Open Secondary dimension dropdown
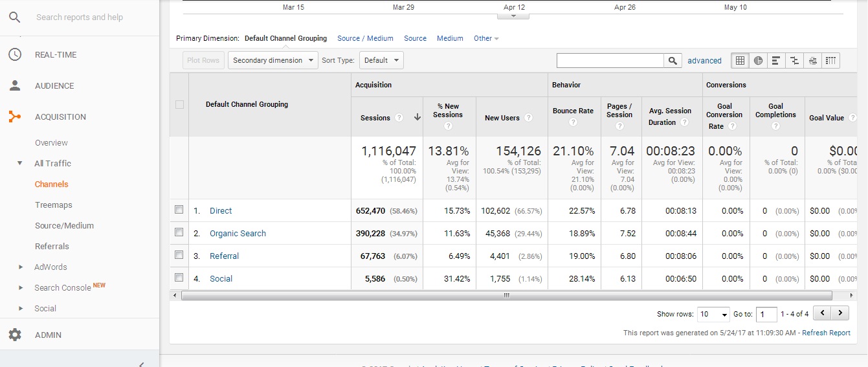Image resolution: width=868 pixels, height=367 pixels. [x=273, y=60]
